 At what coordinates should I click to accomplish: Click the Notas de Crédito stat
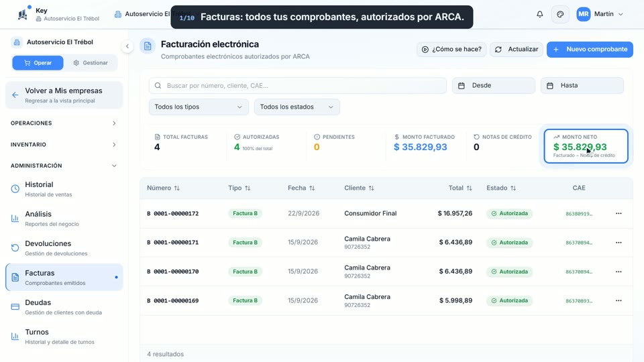click(x=502, y=142)
